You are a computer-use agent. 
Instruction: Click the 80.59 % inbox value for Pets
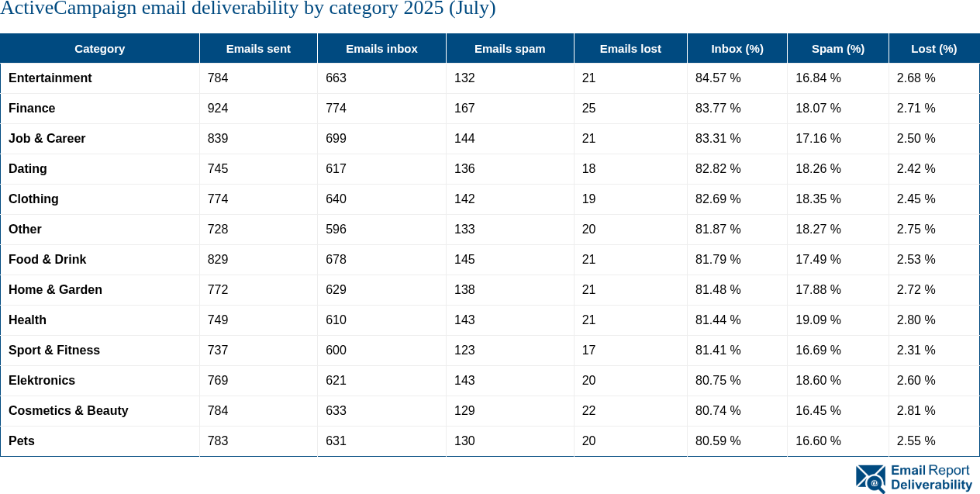coord(718,441)
